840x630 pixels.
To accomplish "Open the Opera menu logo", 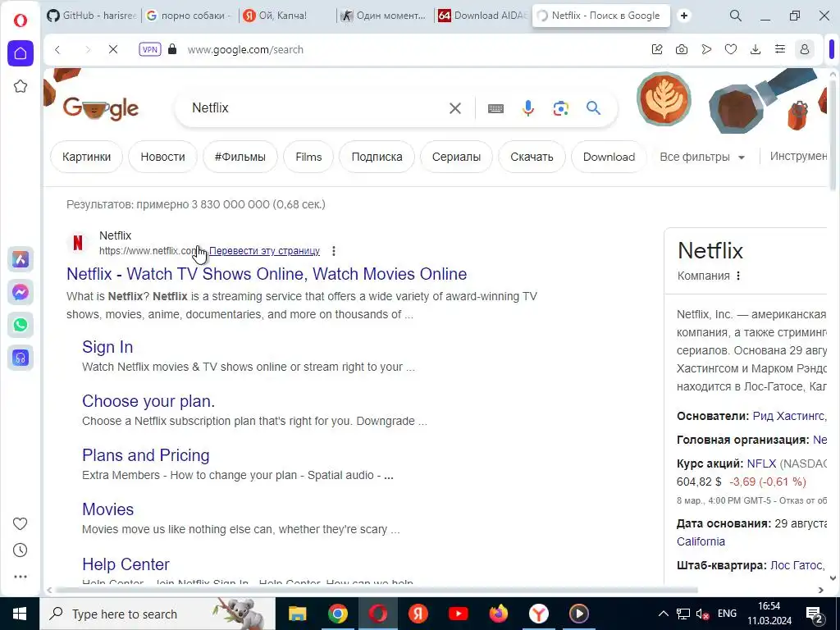I will tap(20, 21).
